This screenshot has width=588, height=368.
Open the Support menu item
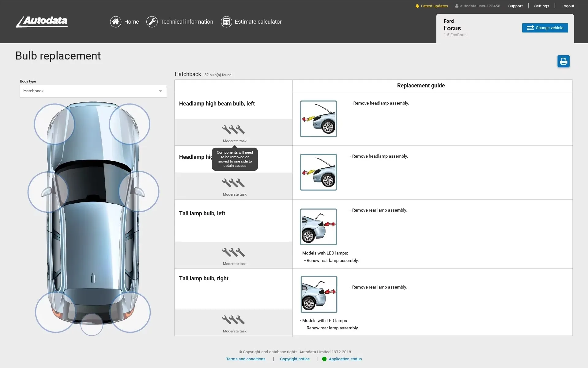515,6
